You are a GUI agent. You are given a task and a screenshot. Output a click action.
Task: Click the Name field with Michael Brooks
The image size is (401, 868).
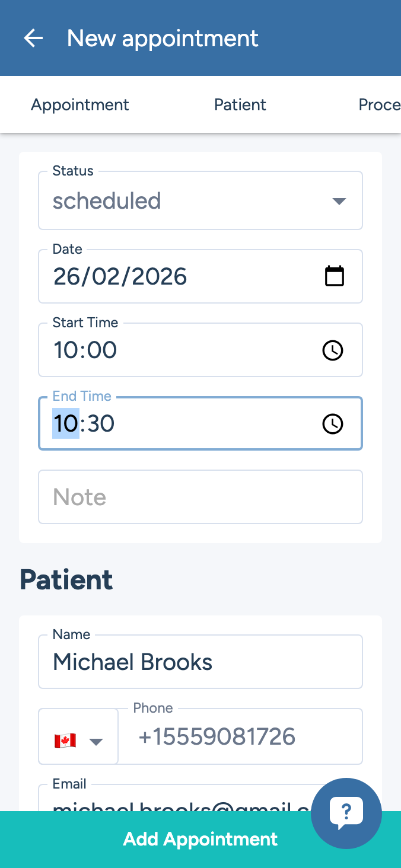point(200,662)
